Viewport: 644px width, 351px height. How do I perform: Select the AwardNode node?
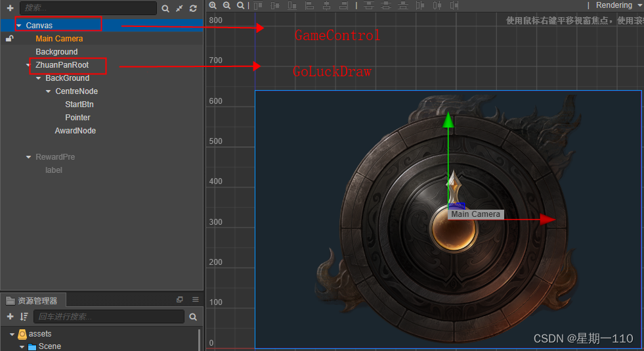click(x=75, y=131)
